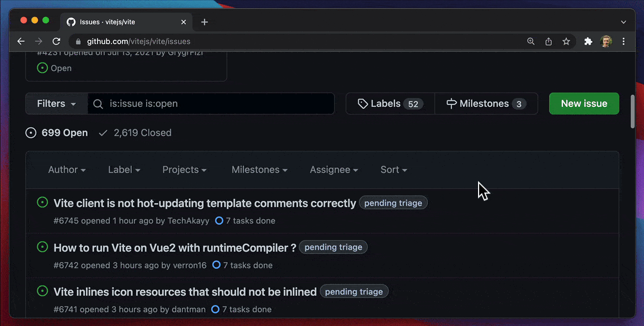This screenshot has height=326, width=644.
Task: Click the green open-issue icon beside issue #6745
Action: pos(42,202)
